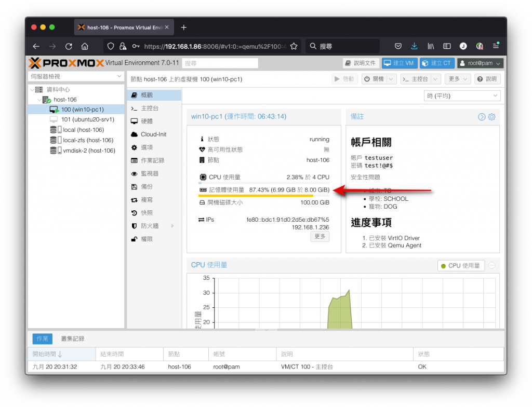Open the 選項 options tab
Screen dimensions: 532x408
(154, 147)
